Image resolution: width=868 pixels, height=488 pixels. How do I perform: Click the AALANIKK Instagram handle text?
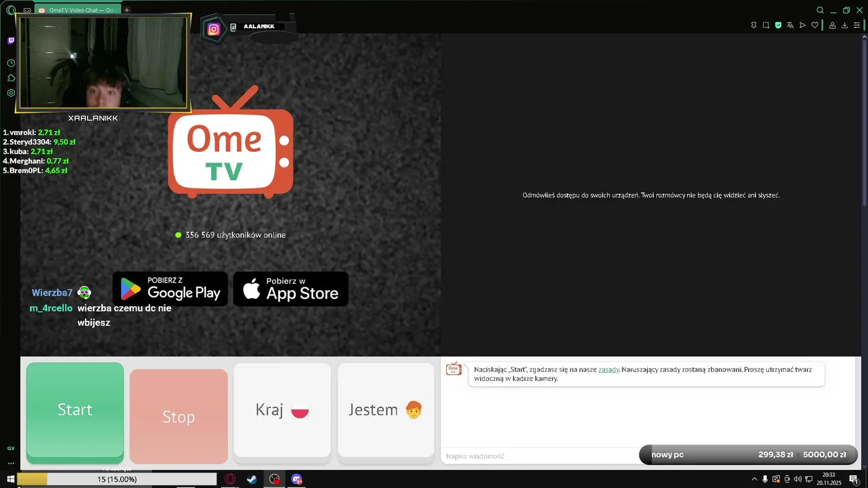[259, 26]
